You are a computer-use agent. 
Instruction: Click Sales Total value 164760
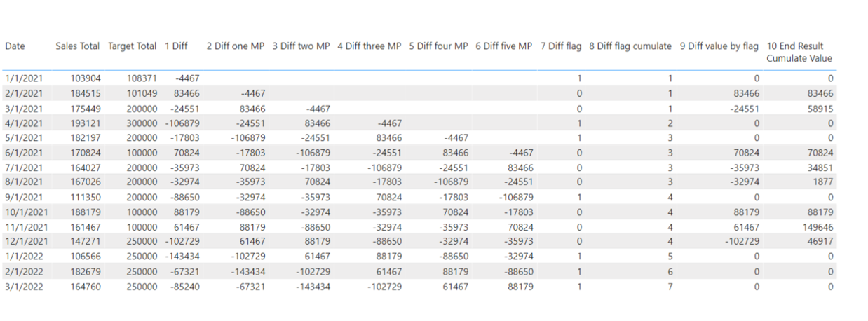[x=85, y=286]
